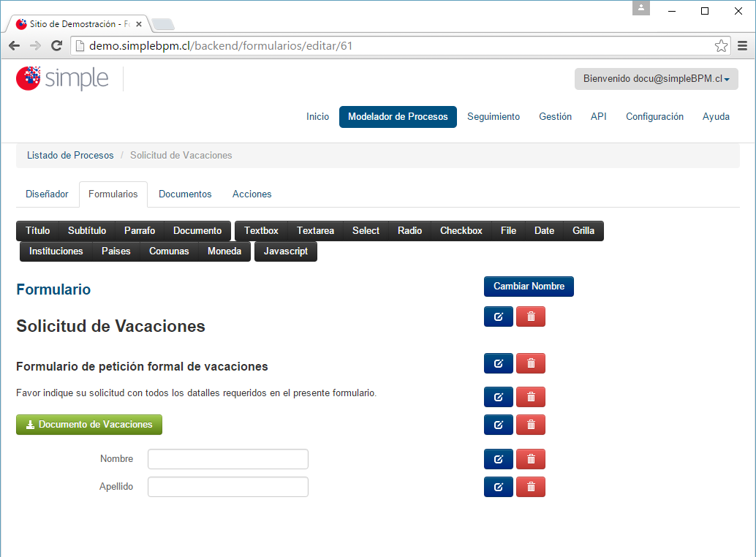Select the Formularios tab
The height and width of the screenshot is (557, 756).
113,194
